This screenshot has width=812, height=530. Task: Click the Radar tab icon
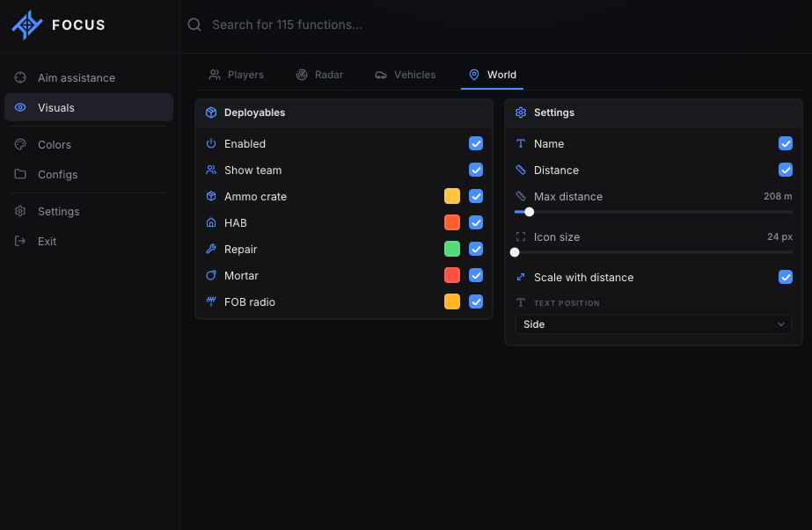tap(302, 75)
